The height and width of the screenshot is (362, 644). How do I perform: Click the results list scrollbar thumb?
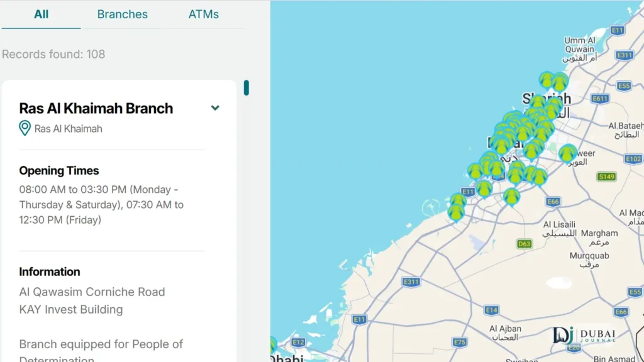[246, 88]
